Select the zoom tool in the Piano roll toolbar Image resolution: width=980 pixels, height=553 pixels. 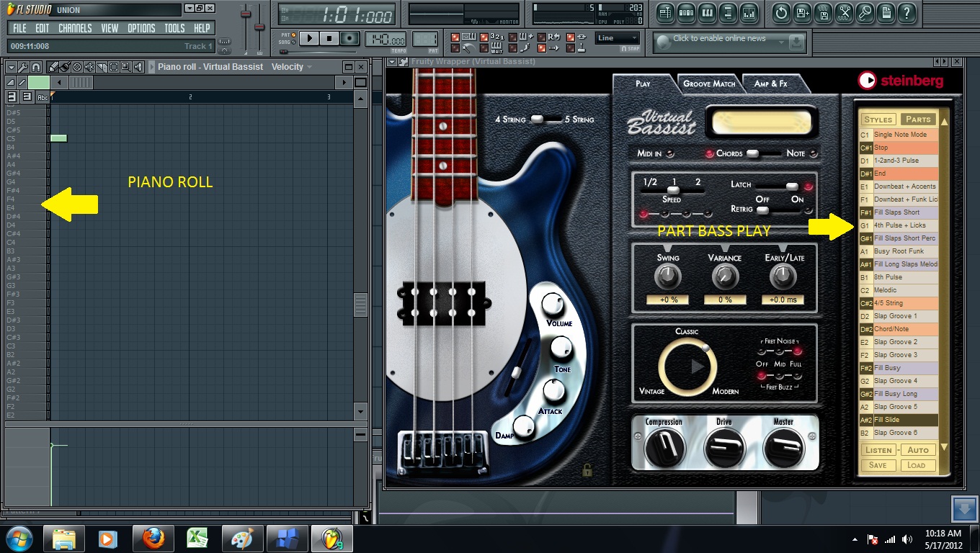click(x=127, y=66)
